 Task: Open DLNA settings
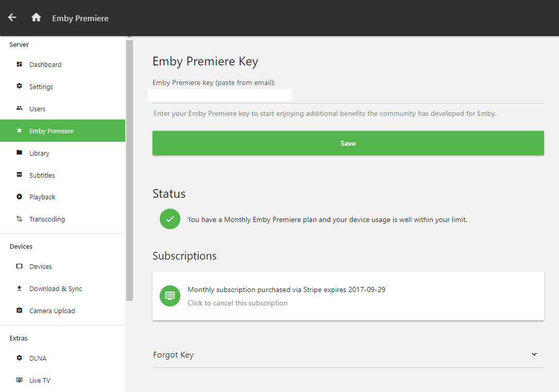[63, 358]
